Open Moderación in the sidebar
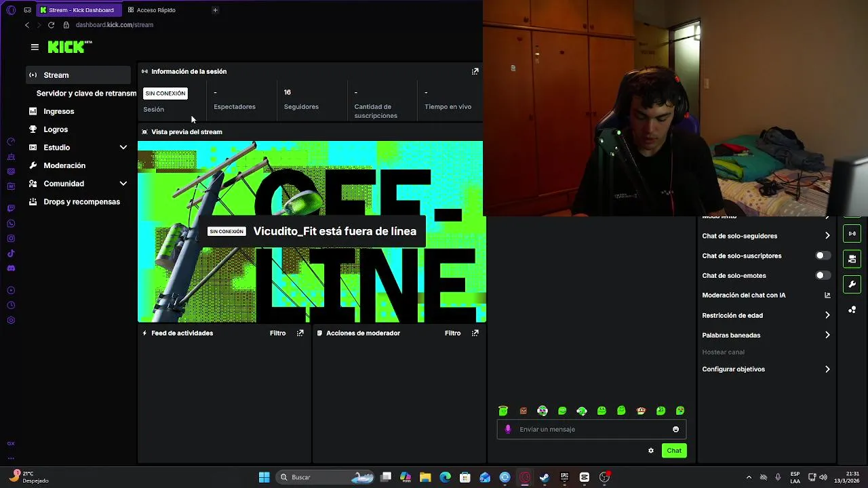This screenshot has height=488, width=868. point(64,165)
